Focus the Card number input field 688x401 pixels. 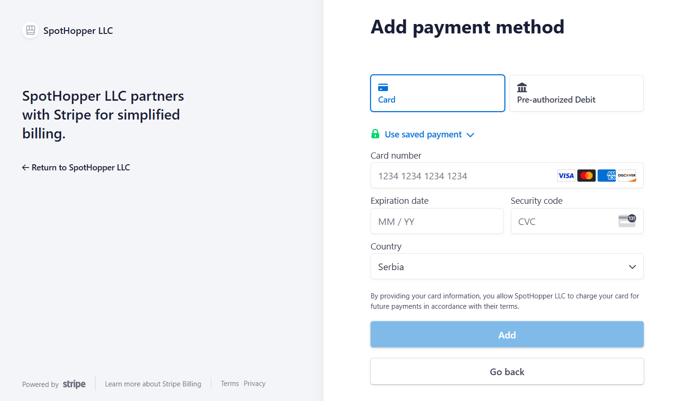coord(507,175)
